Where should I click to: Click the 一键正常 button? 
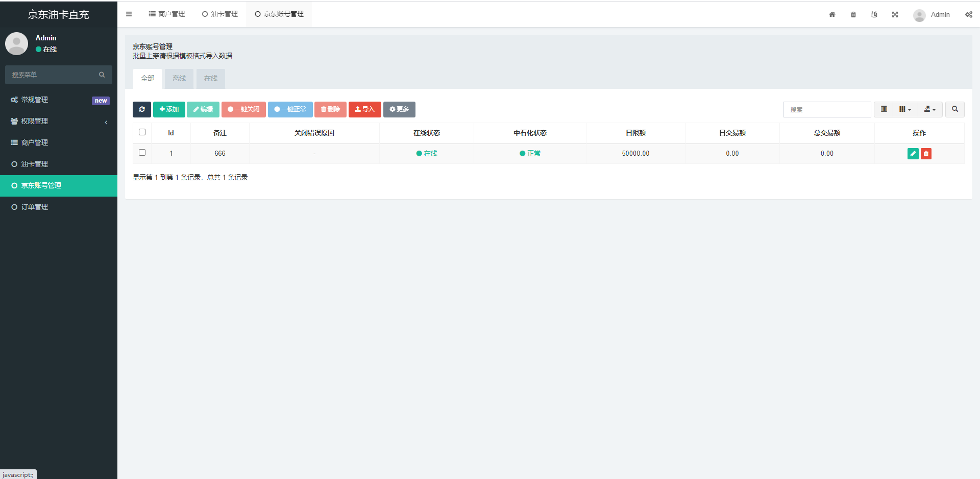[290, 109]
